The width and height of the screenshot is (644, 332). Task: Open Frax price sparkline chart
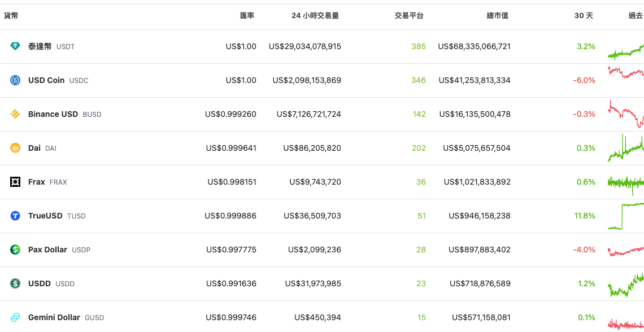[626, 182]
